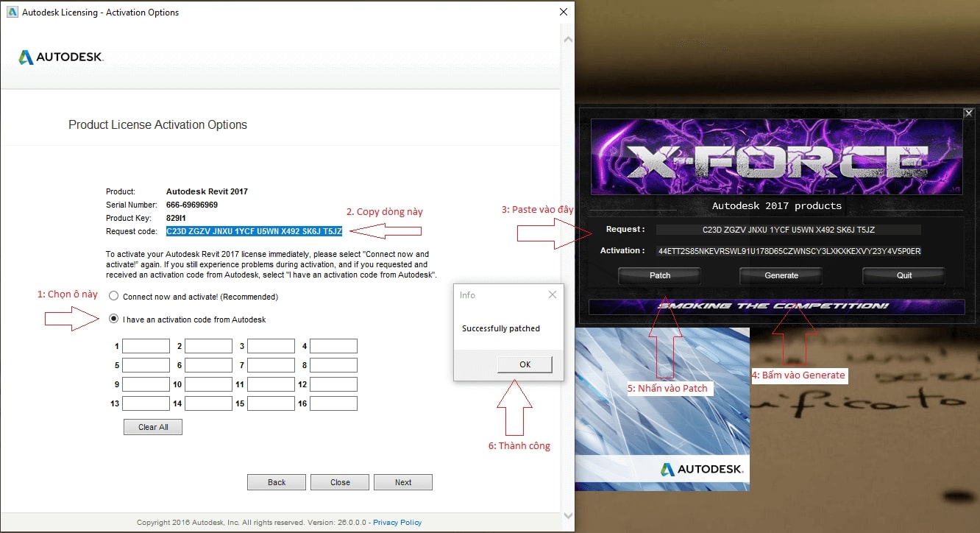Close the Autodesk Licensing window
Screen dimensions: 980x533
point(563,13)
